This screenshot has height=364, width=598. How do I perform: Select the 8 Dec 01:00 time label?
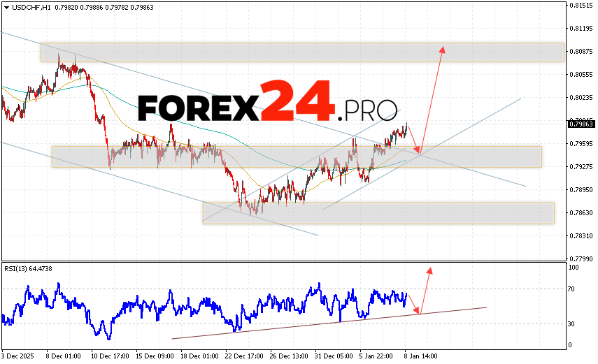coord(64,356)
